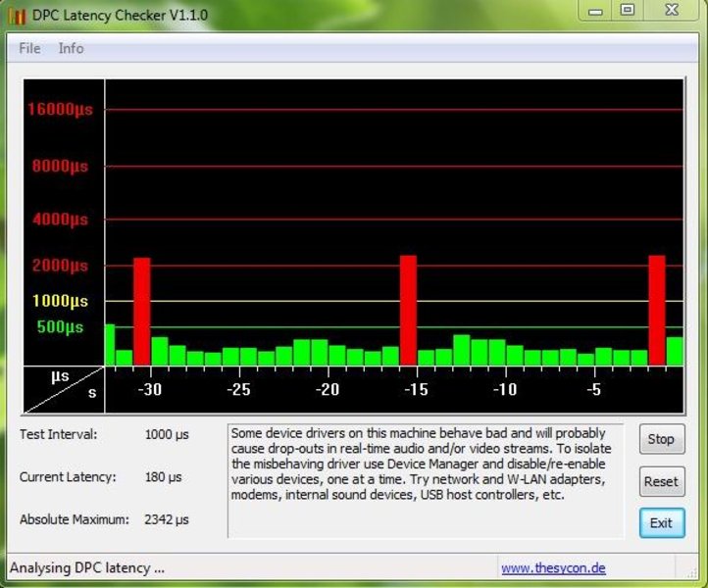Click the -25 time axis label
The width and height of the screenshot is (708, 588).
(x=238, y=389)
